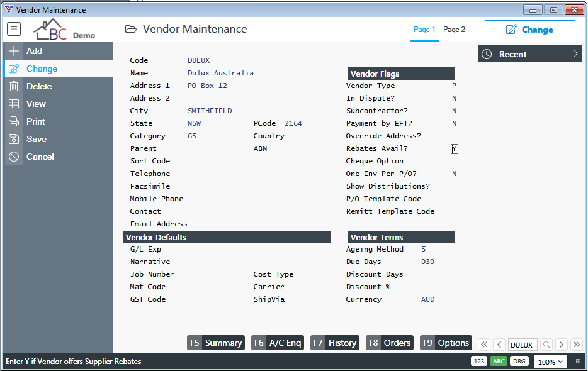Switch to Page 2 tab

point(454,30)
